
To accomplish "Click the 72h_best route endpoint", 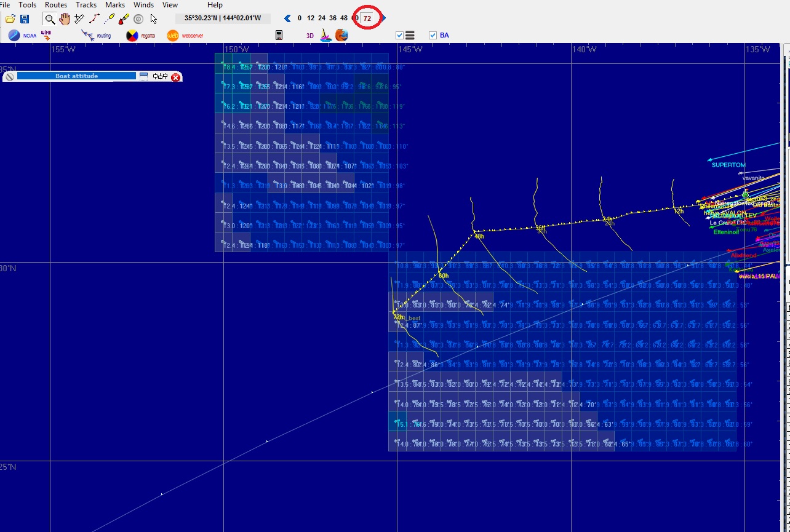I will (407, 317).
